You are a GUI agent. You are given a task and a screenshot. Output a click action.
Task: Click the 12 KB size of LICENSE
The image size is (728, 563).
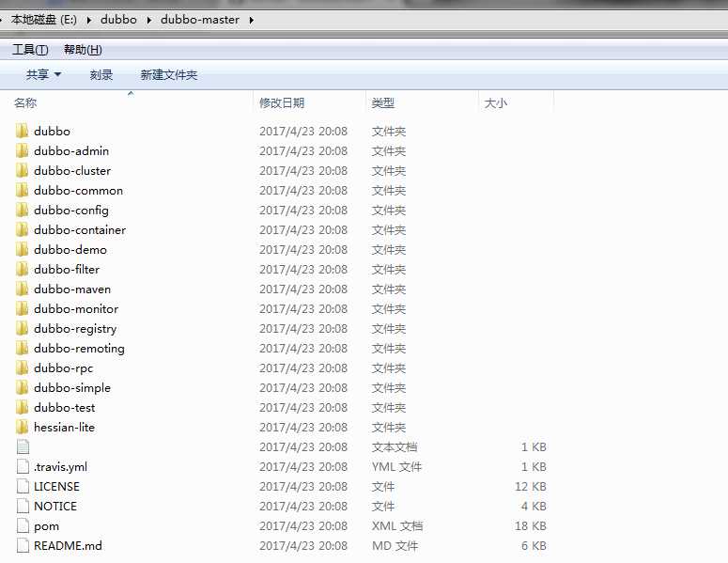pyautogui.click(x=530, y=486)
